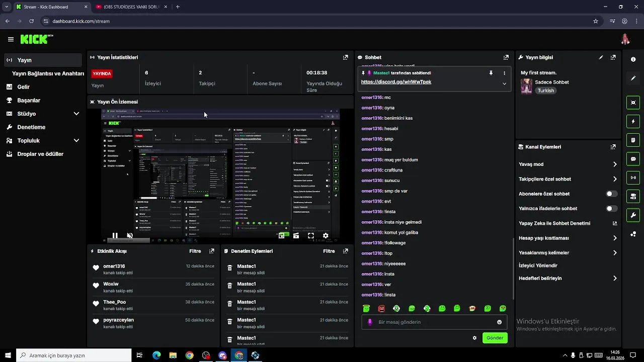Open chat settings gear next to Gönder
The image size is (644, 362).
(474, 338)
